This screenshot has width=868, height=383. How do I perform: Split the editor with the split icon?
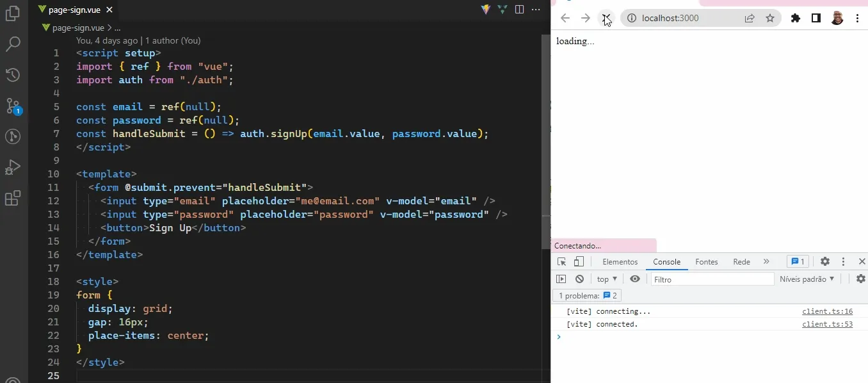(518, 10)
